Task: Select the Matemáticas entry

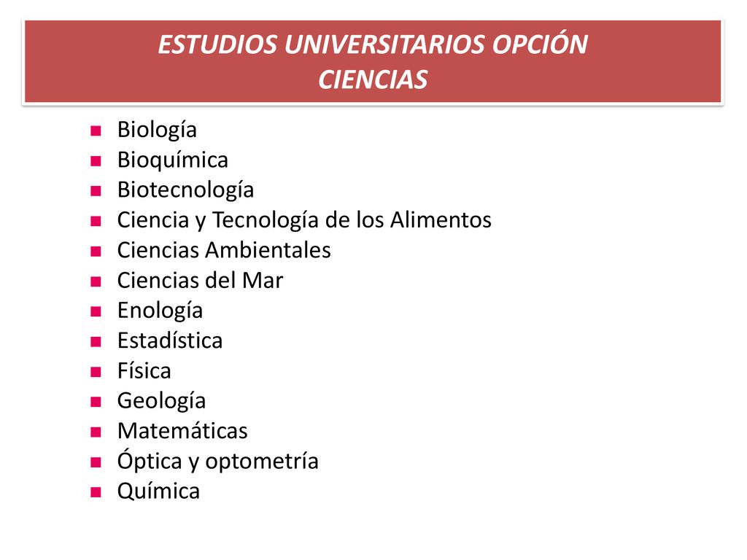Action: click(x=182, y=431)
